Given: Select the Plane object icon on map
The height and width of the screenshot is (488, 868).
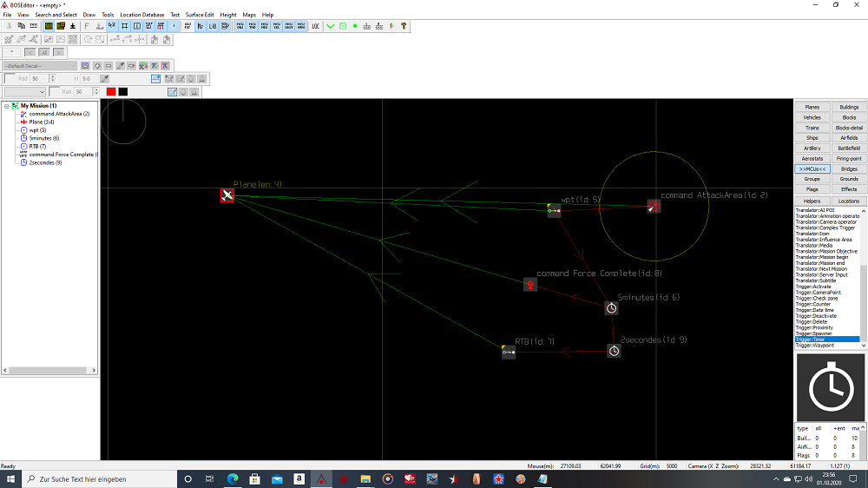Looking at the screenshot, I should [227, 195].
